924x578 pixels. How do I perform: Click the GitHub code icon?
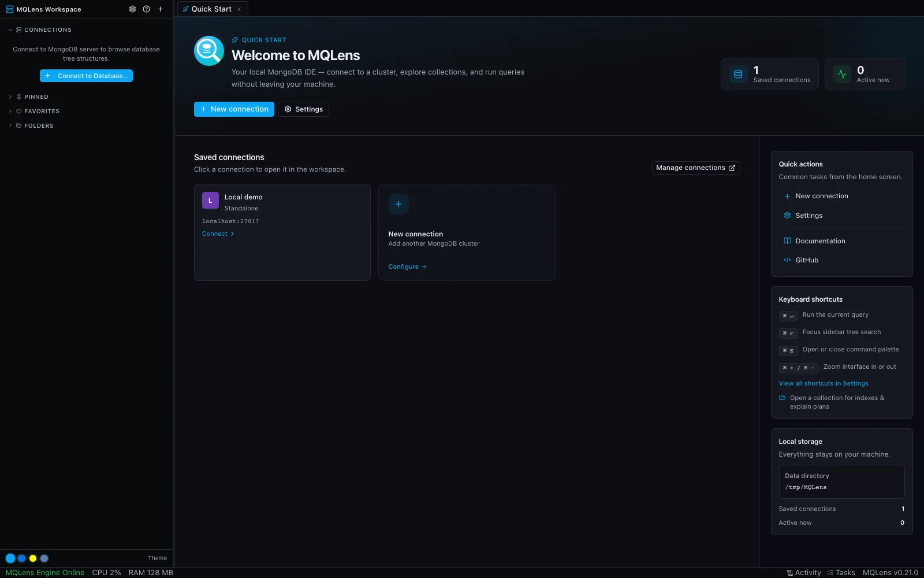click(787, 260)
